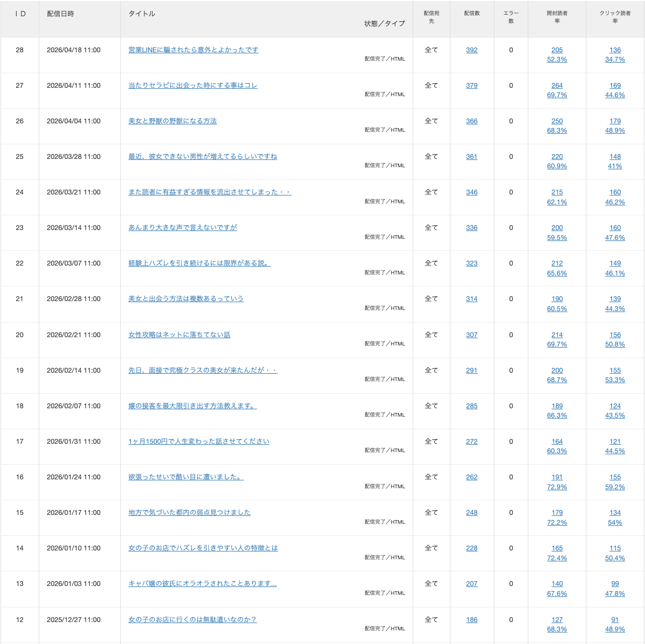Click the 配信日時 column header
Image resolution: width=645 pixels, height=644 pixels.
pyautogui.click(x=60, y=14)
